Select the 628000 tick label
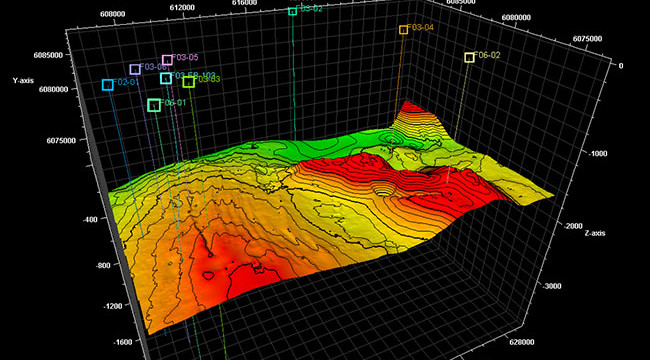 (521, 342)
